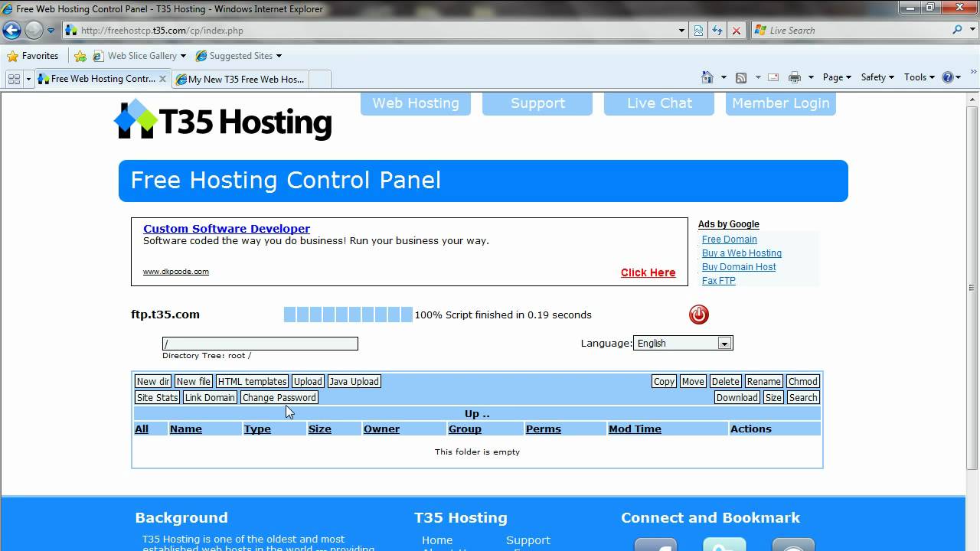980x551 pixels.
Task: Click the HTML templates button
Action: pos(252,381)
